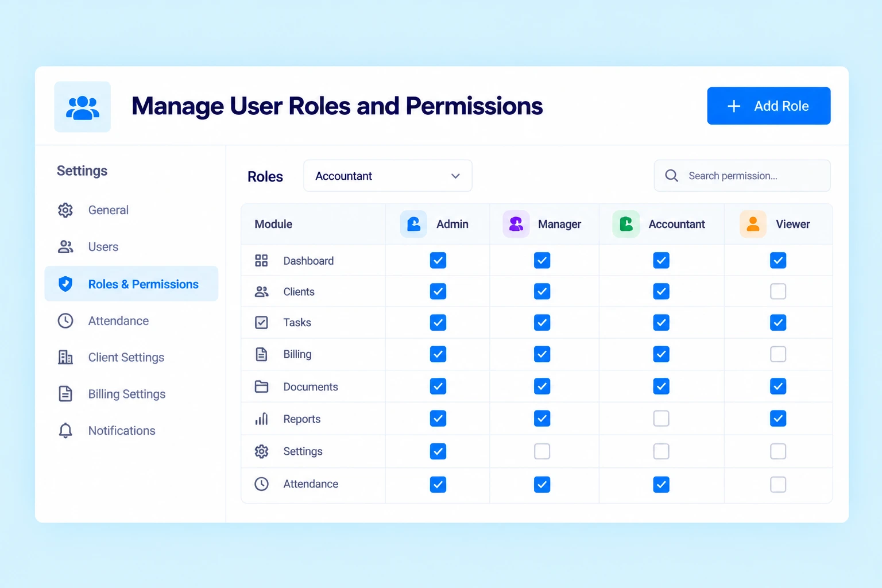Enable Attendance permission for Viewer
The height and width of the screenshot is (588, 882).
click(778, 485)
